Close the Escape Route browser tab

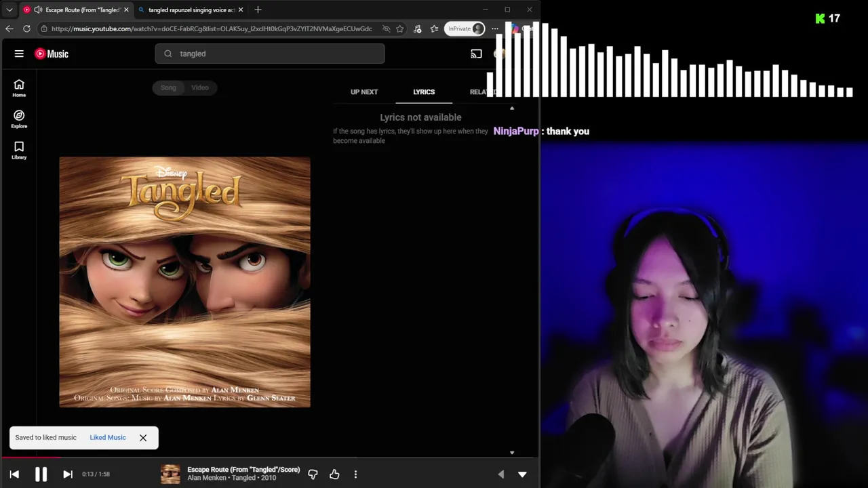pyautogui.click(x=126, y=9)
